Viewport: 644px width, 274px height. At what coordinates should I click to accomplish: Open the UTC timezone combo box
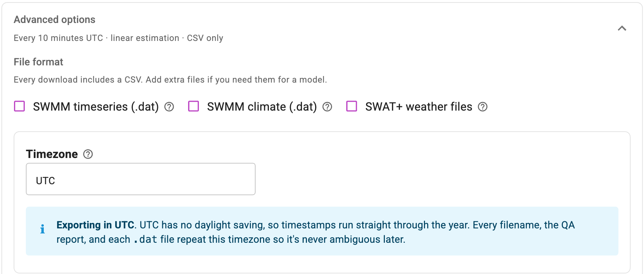tap(141, 179)
